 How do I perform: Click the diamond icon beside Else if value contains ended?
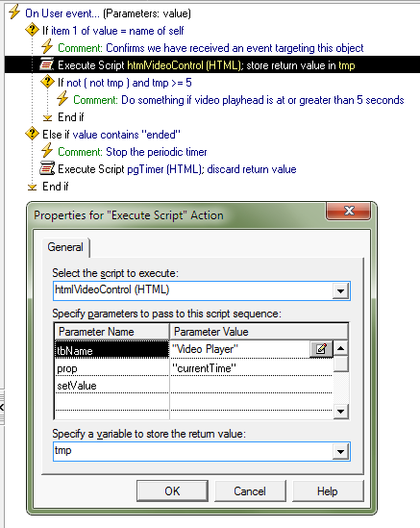pos(32,134)
